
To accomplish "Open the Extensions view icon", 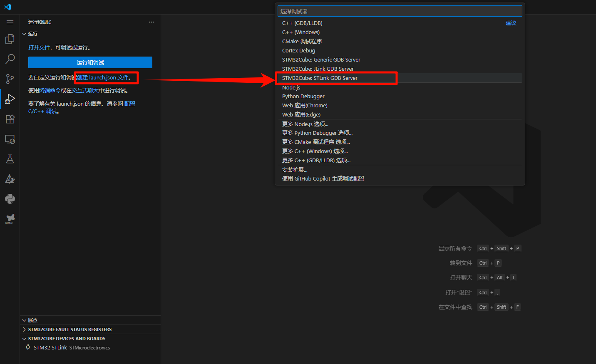I will point(10,119).
